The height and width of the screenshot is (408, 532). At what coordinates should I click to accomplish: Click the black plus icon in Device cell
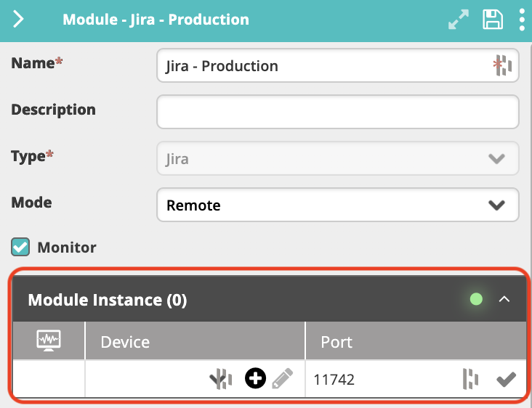pos(255,378)
